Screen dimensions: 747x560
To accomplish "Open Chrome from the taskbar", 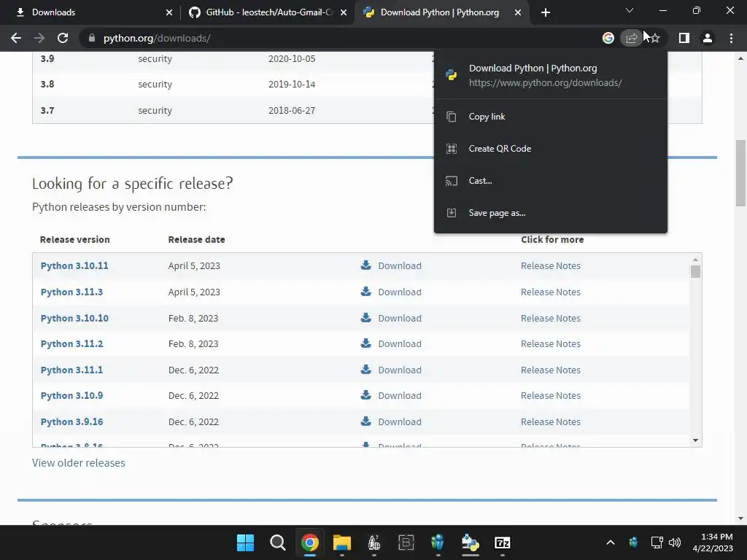I will tap(309, 542).
